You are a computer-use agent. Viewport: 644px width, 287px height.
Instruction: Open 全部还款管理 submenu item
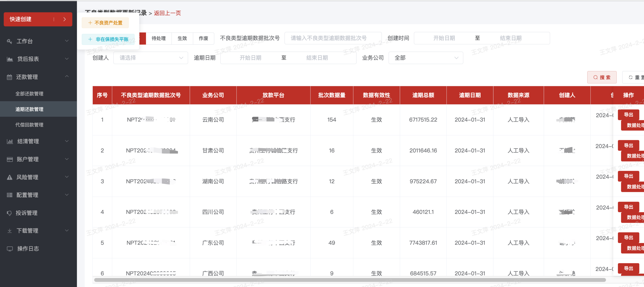coord(29,94)
